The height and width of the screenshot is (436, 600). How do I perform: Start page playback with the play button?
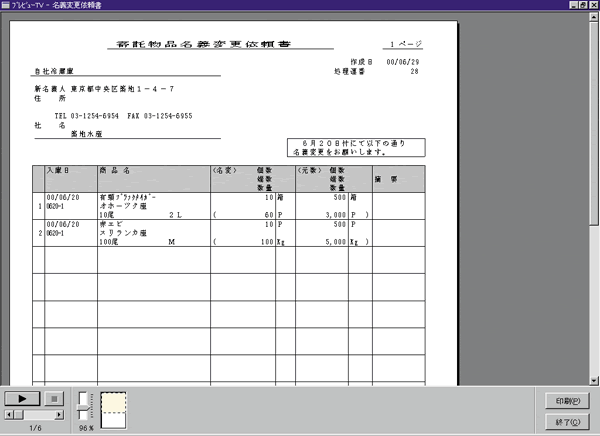[22, 398]
